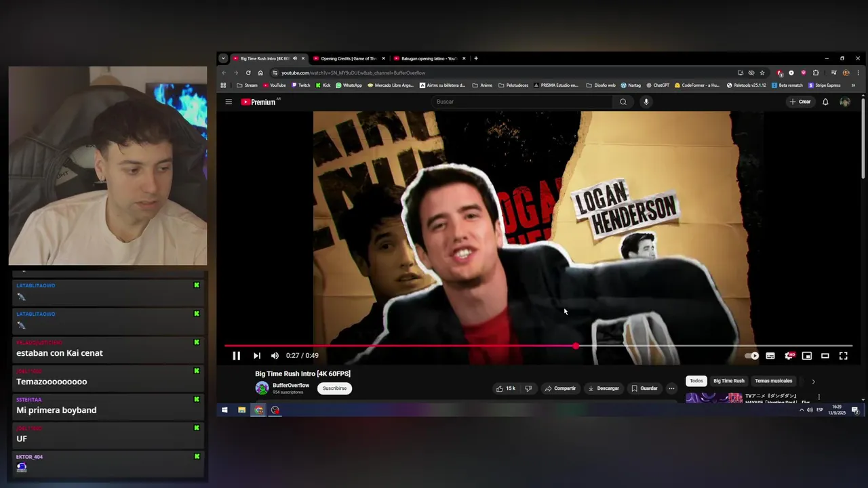
Task: Open the Stream bookmarks folder
Action: (x=247, y=85)
